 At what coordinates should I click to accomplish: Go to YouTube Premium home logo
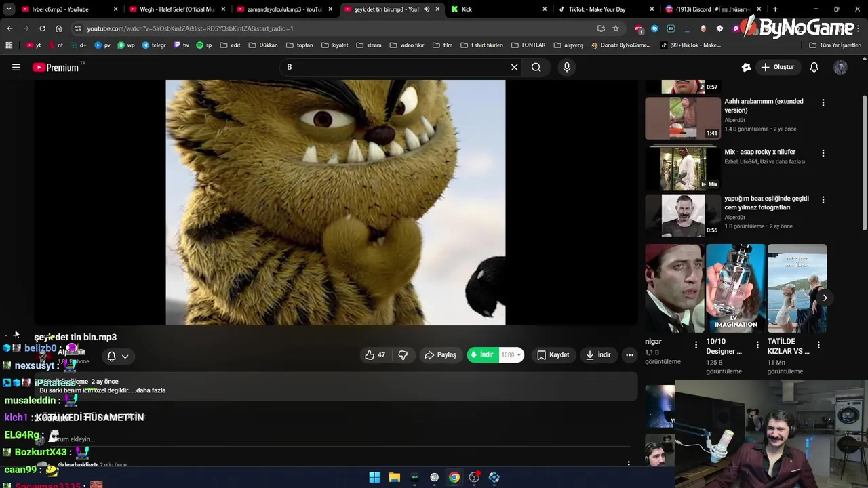(56, 67)
